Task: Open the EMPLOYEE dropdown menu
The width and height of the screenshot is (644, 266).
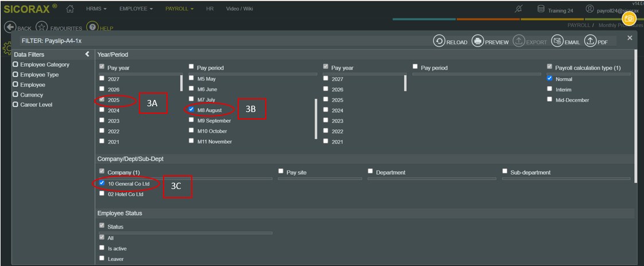Action: (136, 9)
